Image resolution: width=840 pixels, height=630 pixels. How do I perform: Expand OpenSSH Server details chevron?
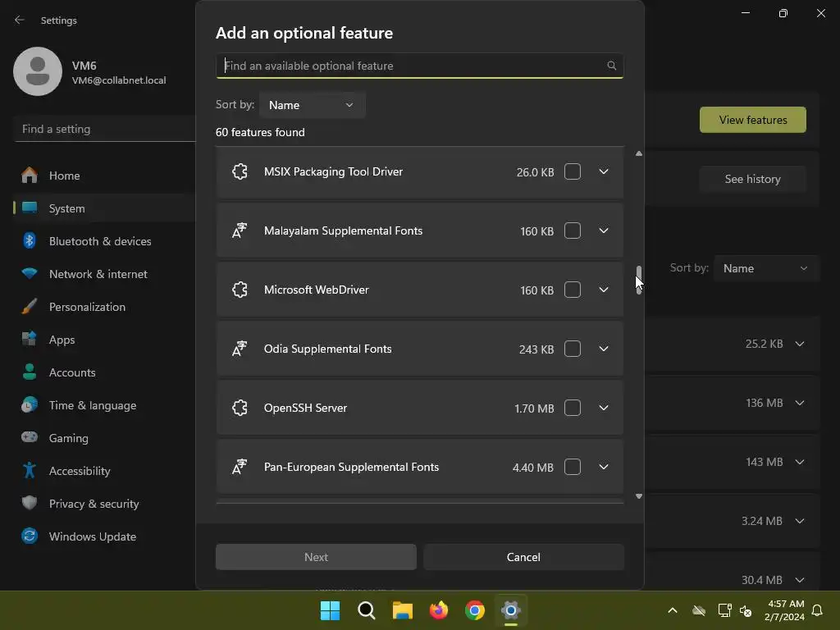(x=603, y=408)
